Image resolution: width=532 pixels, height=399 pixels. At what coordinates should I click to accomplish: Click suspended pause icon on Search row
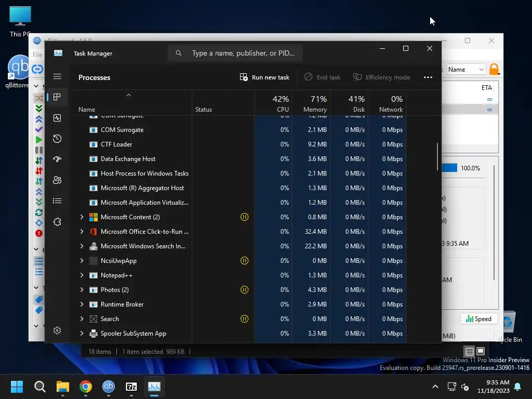[x=244, y=318]
